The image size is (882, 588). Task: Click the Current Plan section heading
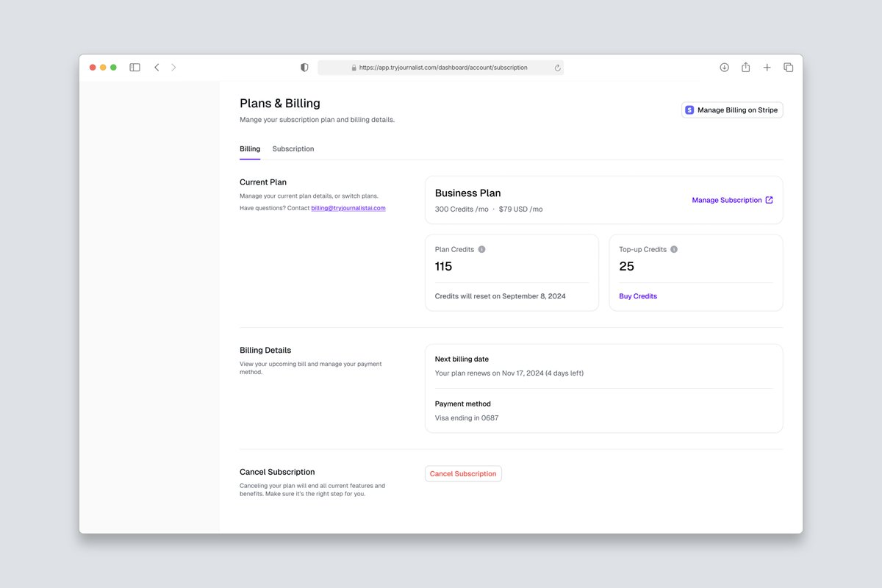pos(263,182)
